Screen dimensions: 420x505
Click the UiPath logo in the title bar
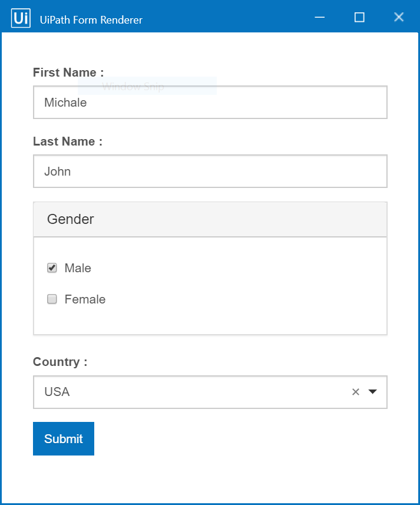click(20, 17)
